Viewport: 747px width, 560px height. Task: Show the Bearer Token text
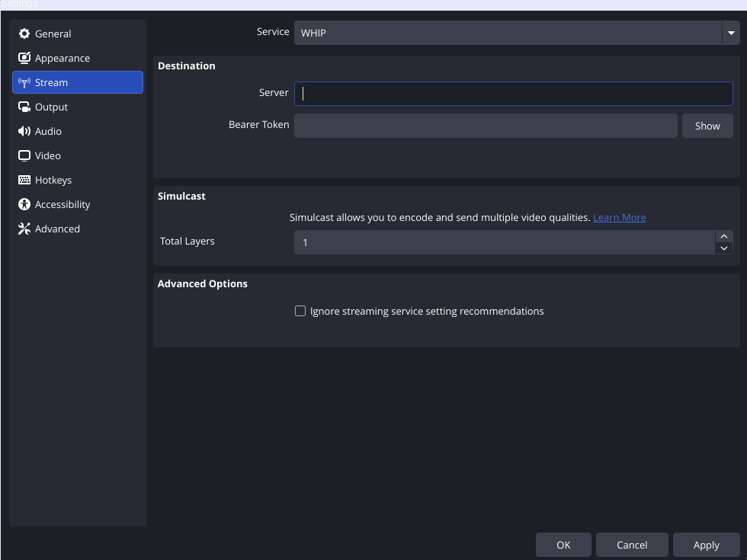[707, 126]
